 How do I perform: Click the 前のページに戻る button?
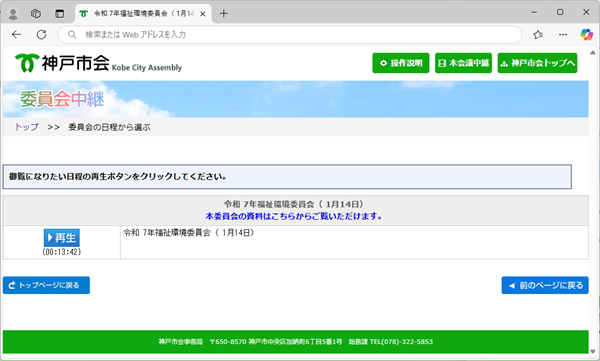click(x=545, y=285)
